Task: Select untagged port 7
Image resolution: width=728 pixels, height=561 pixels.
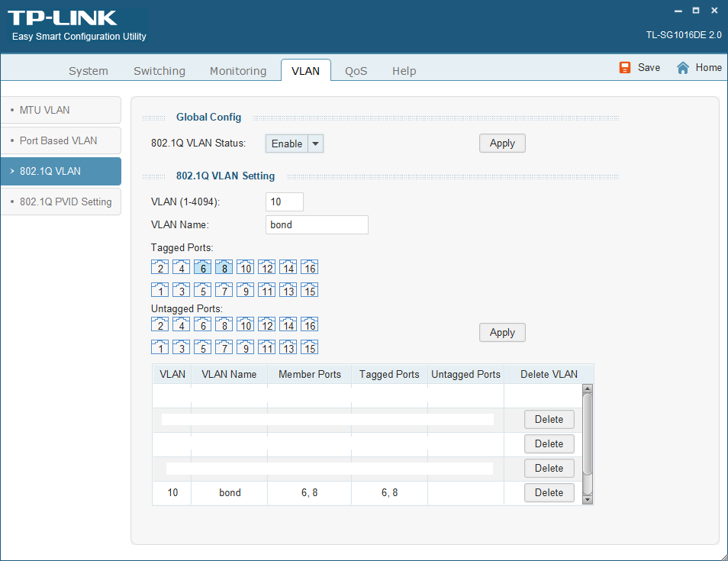Action: tap(224, 347)
